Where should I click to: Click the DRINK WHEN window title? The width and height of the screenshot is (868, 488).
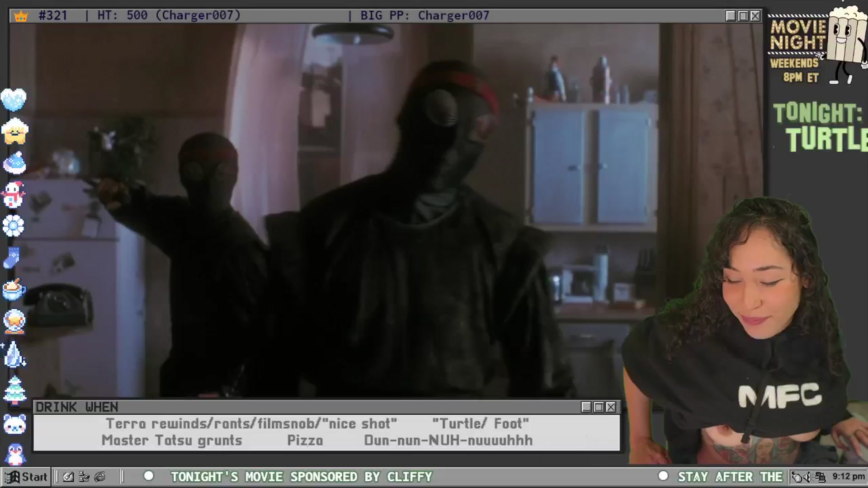point(77,407)
